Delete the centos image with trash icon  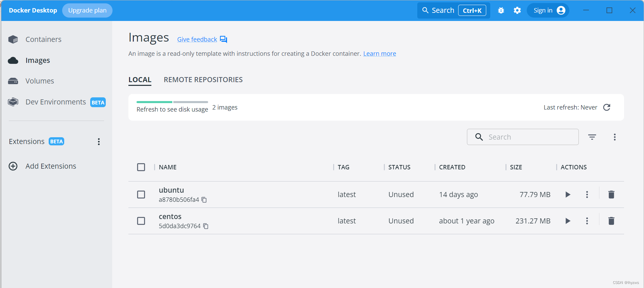point(611,221)
